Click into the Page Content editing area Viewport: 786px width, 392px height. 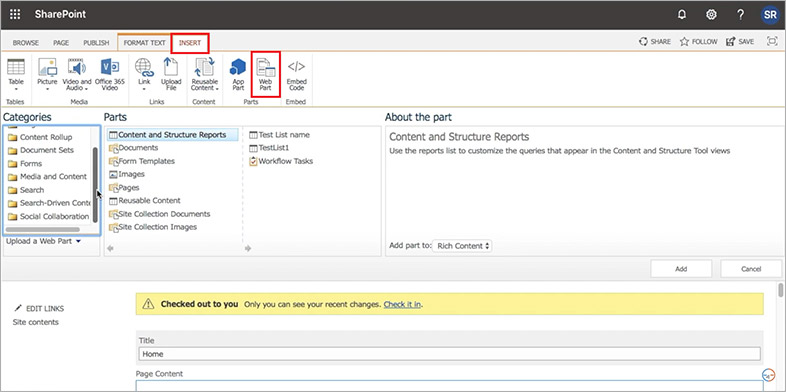[x=450, y=386]
